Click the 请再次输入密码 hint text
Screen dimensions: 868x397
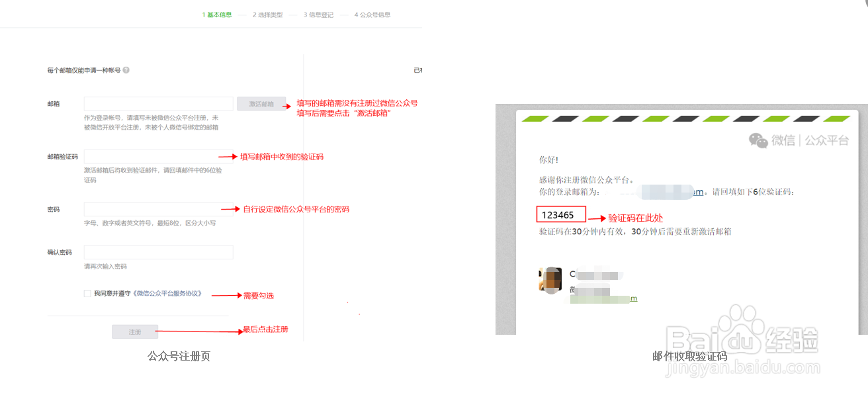[105, 267]
